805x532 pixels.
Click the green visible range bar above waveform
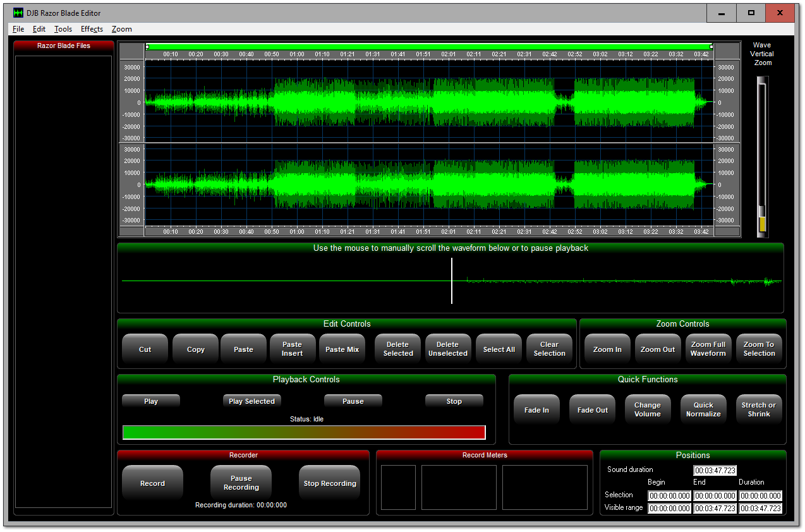coord(429,46)
